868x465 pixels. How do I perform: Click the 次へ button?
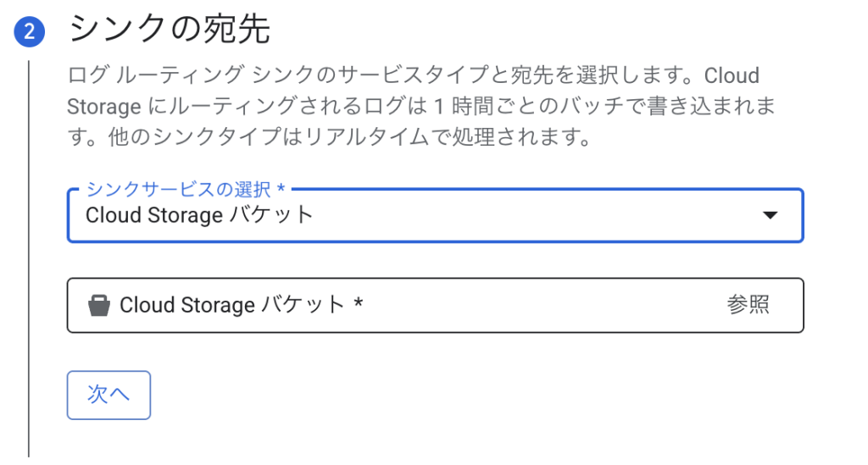(x=108, y=395)
